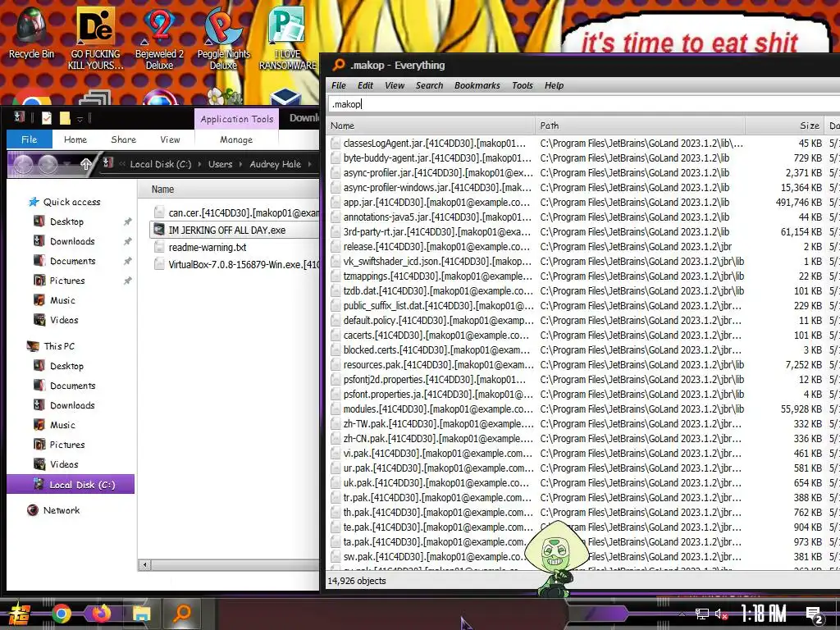Open the notification center icon
Screen dimensions: 840x630
pos(815,615)
